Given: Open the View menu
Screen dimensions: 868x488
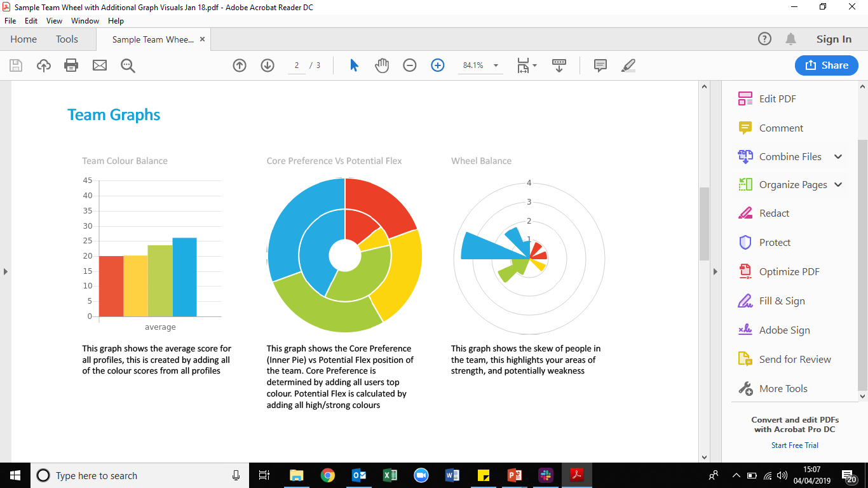Looking at the screenshot, I should tap(55, 21).
